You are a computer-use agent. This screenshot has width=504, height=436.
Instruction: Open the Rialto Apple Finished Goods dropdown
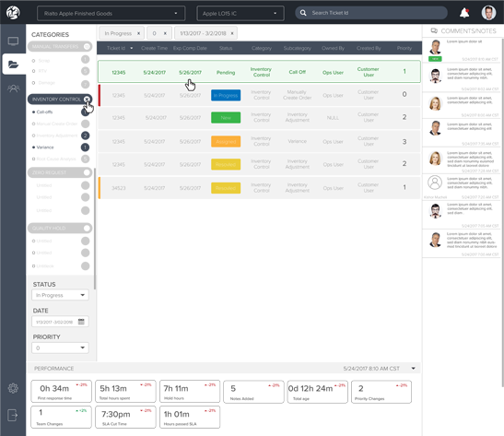click(x=111, y=14)
